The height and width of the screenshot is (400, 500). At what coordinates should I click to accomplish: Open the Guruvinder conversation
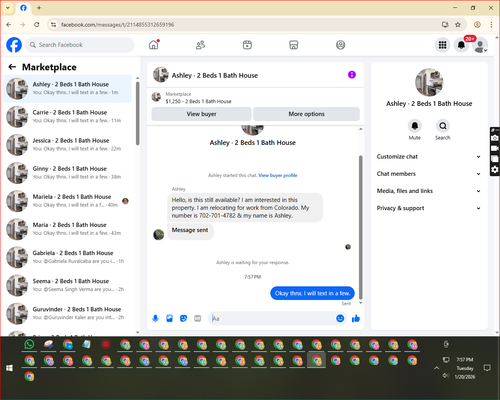(68, 313)
